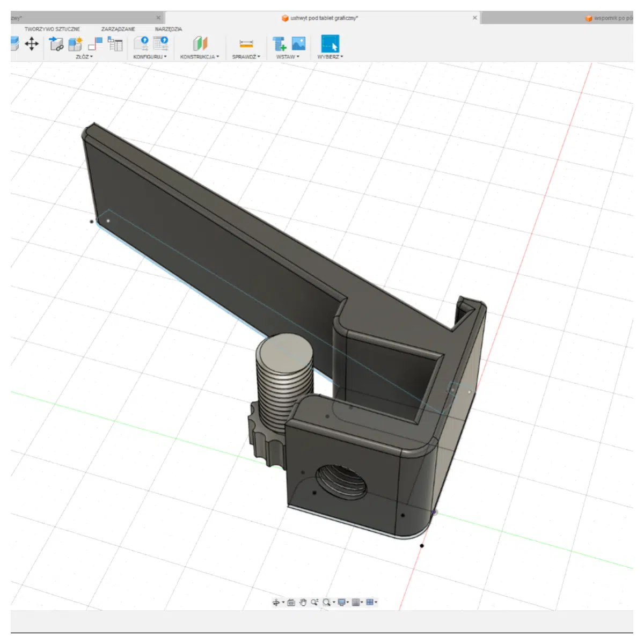Expand the KONFIGURUJ dropdown menu
Viewport: 644px width, 644px height.
(150, 56)
